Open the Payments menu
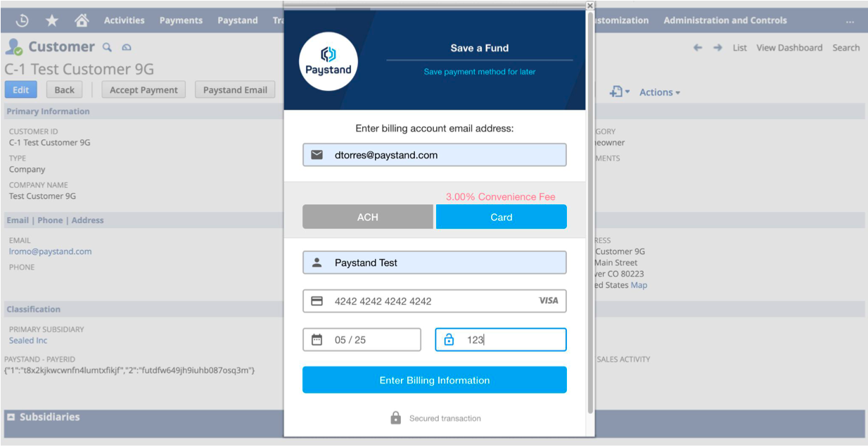 tap(181, 20)
